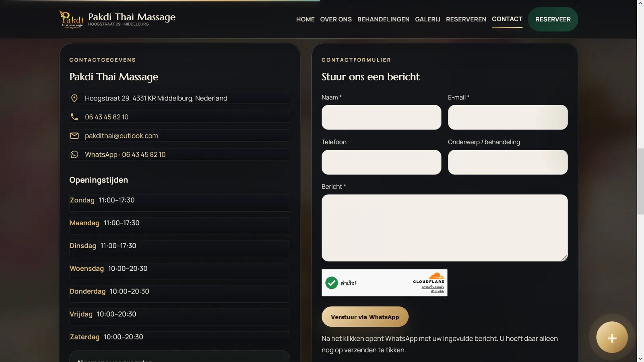Send message with Verstuur via WhatsApp

click(x=365, y=317)
